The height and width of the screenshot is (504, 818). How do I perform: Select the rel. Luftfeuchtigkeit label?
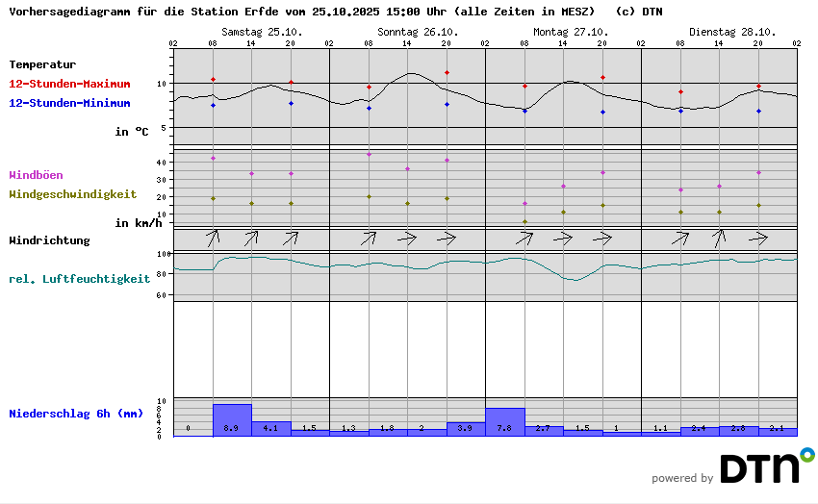[x=79, y=279]
